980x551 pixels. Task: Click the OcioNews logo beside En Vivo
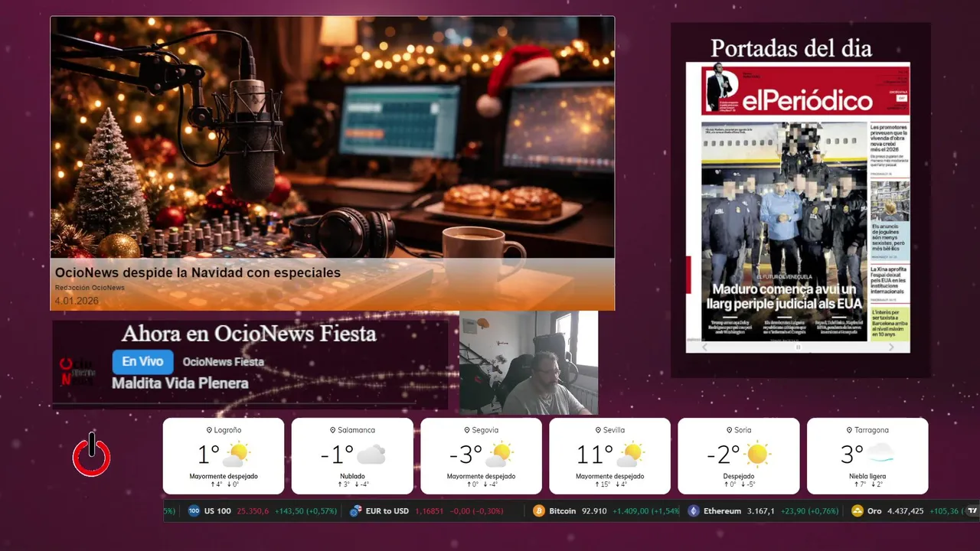77,371
